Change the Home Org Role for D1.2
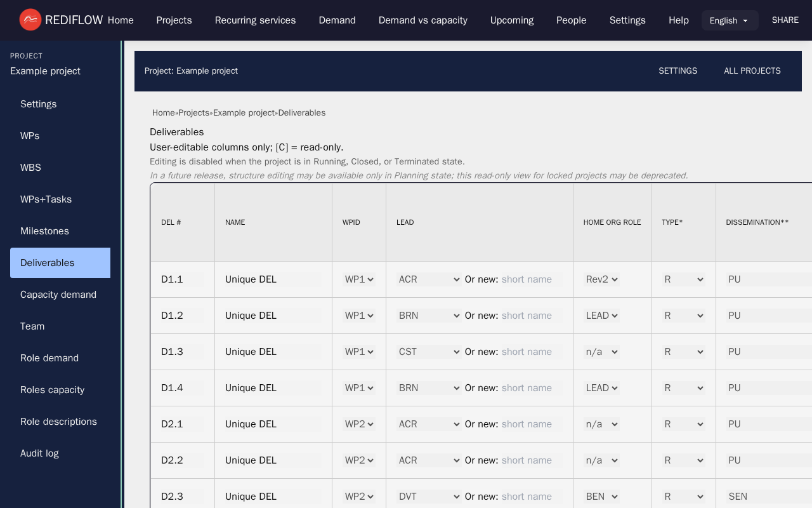The image size is (812, 508). point(601,316)
